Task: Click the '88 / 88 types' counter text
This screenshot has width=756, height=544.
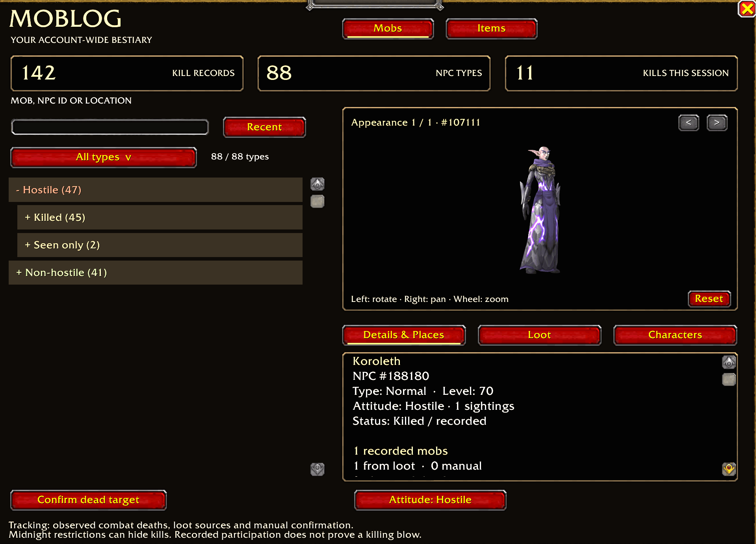Action: [240, 157]
